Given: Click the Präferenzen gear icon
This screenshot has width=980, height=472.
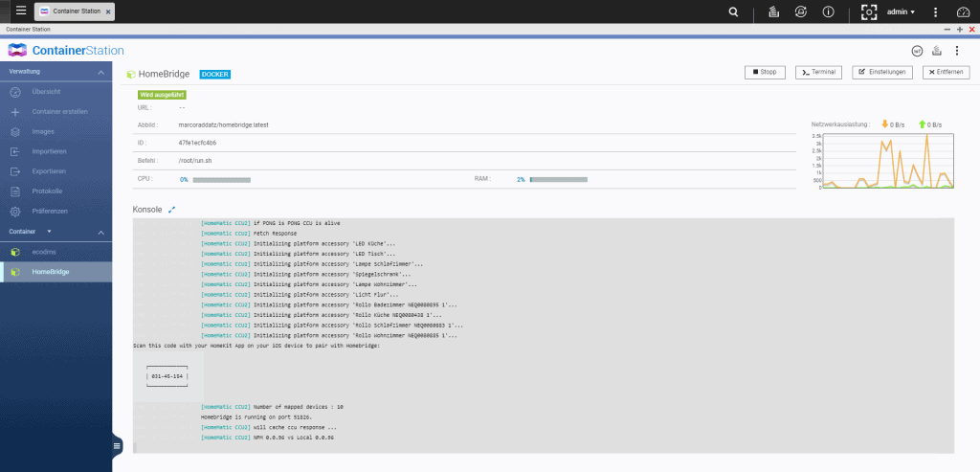Looking at the screenshot, I should [16, 212].
